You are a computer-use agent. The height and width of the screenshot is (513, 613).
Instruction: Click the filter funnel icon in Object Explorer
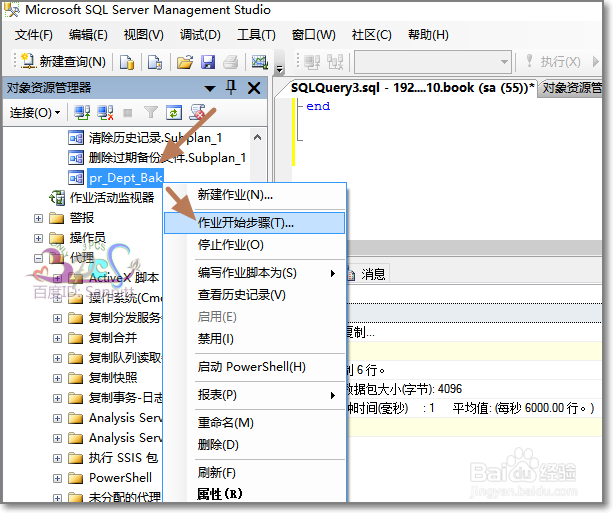(x=151, y=113)
